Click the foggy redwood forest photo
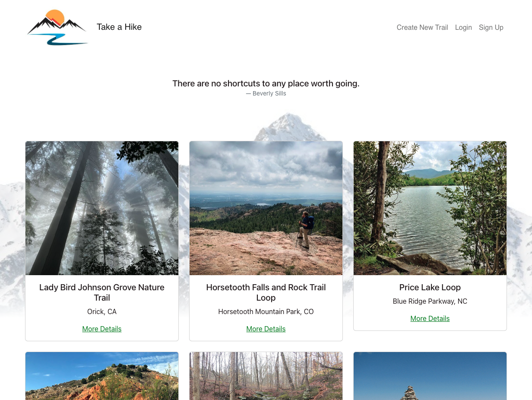The height and width of the screenshot is (400, 532). click(x=102, y=208)
